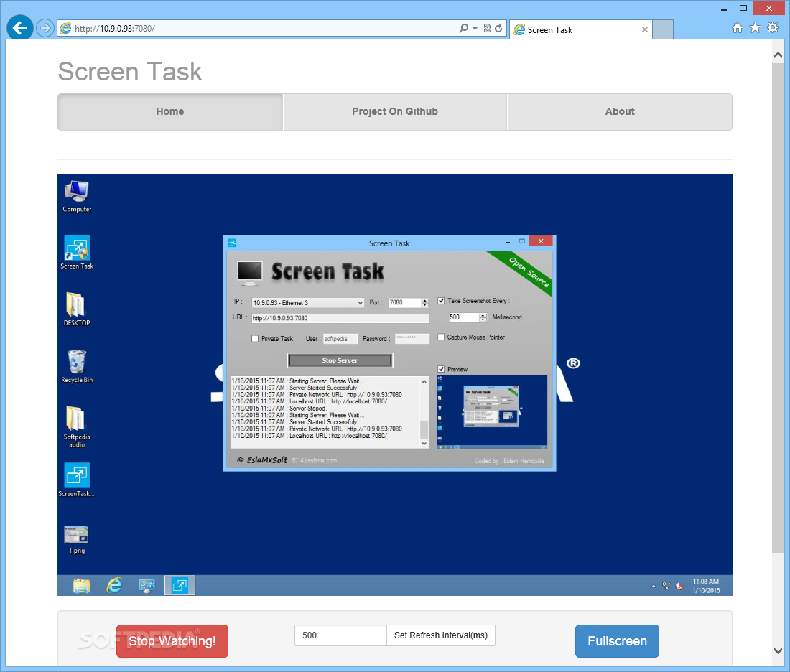Toggle the Private Task checkbox

pyautogui.click(x=255, y=339)
